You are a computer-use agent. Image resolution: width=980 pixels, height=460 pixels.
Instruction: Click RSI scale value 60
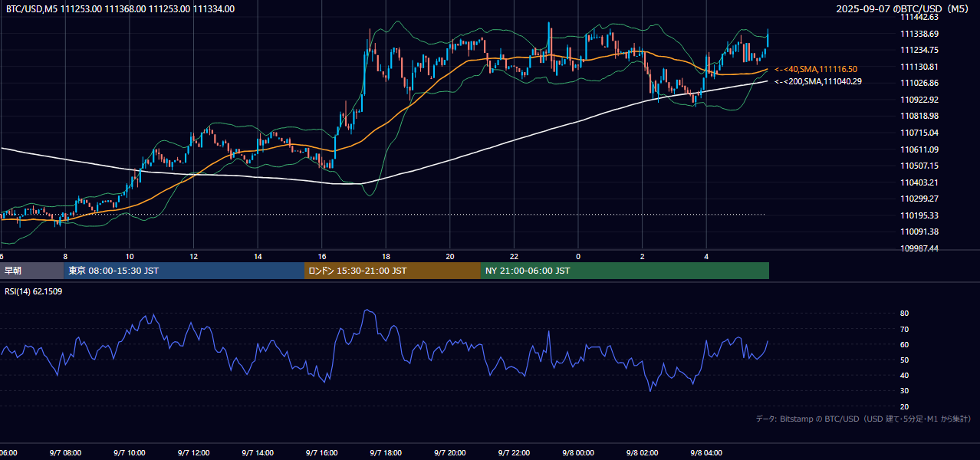click(x=904, y=344)
